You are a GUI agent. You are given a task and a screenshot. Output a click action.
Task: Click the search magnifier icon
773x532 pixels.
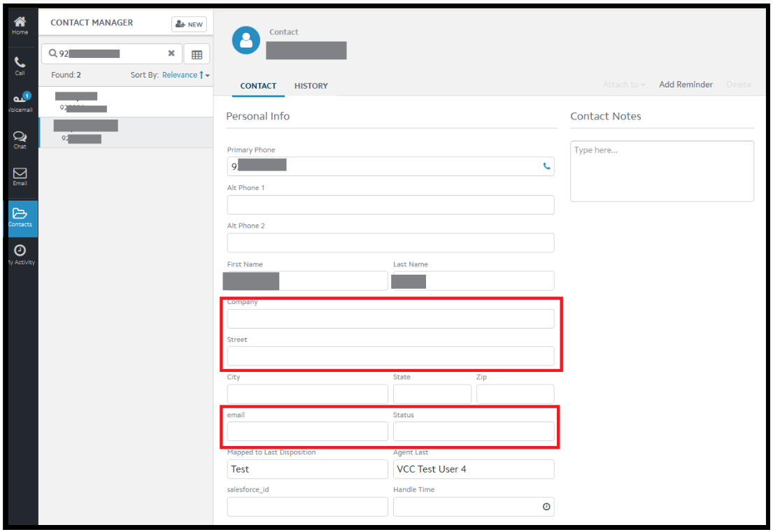(52, 53)
